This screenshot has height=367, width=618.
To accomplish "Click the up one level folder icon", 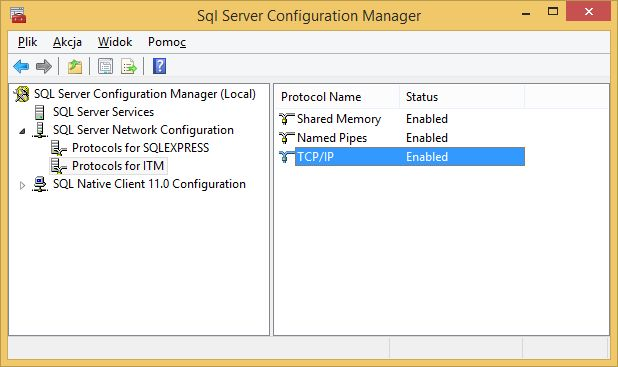I will coord(74,66).
